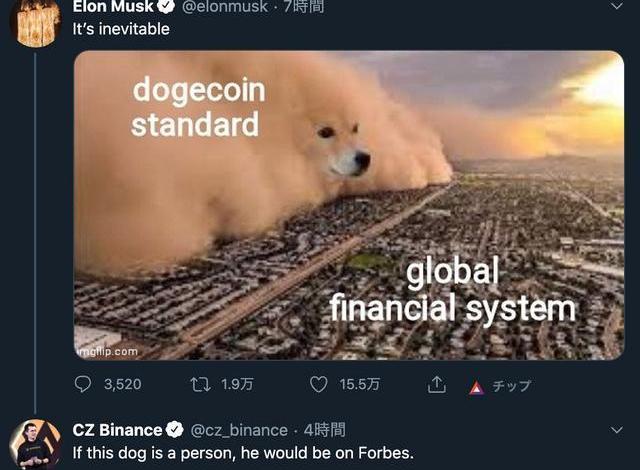Viewport: 640px width, 470px height.
Task: Click Elon Musk's verified badge
Action: click(166, 6)
